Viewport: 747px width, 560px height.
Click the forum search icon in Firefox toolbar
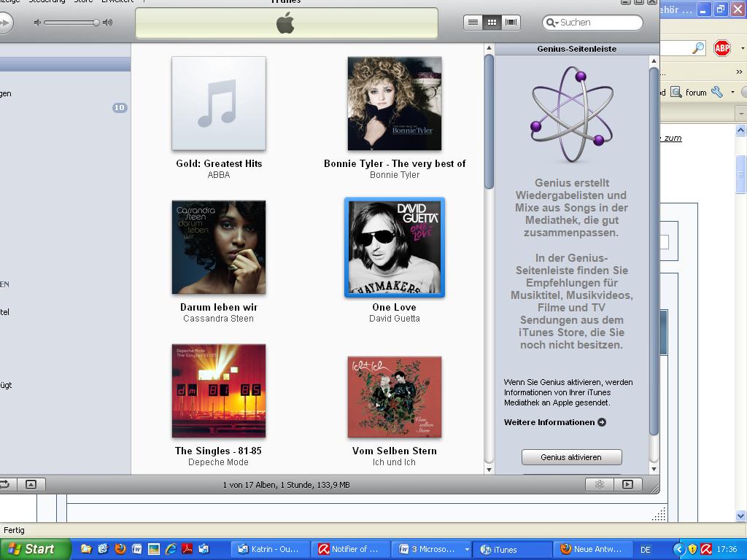point(676,92)
